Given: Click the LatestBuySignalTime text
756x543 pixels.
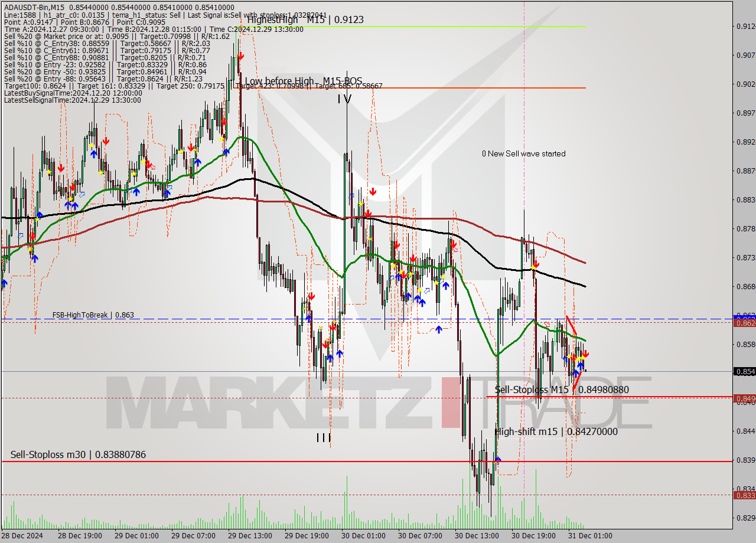Looking at the screenshot, I should [73, 93].
